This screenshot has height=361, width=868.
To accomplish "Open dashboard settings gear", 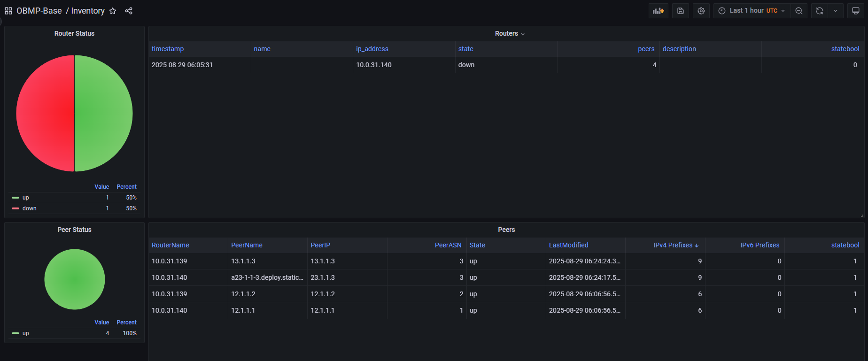I will pos(701,11).
